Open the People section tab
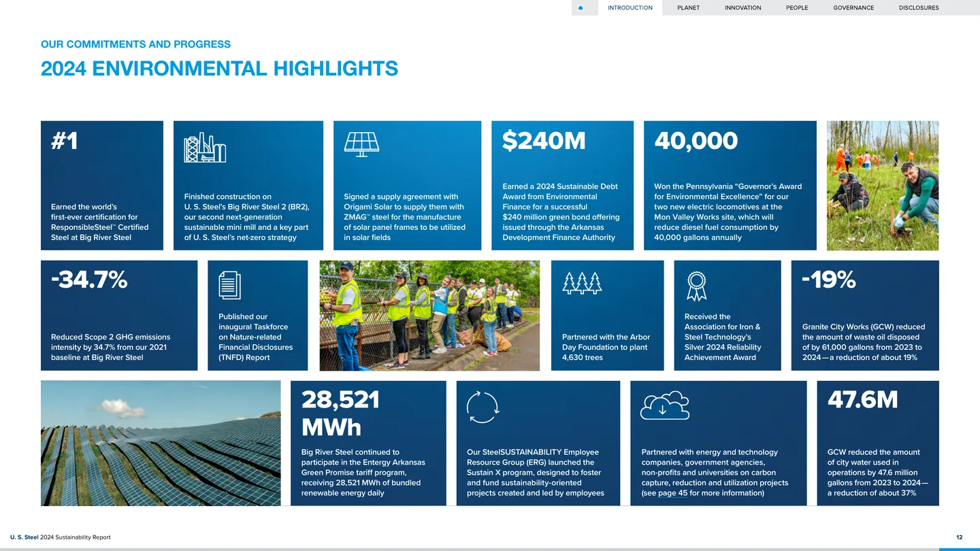The image size is (980, 551). tap(797, 8)
